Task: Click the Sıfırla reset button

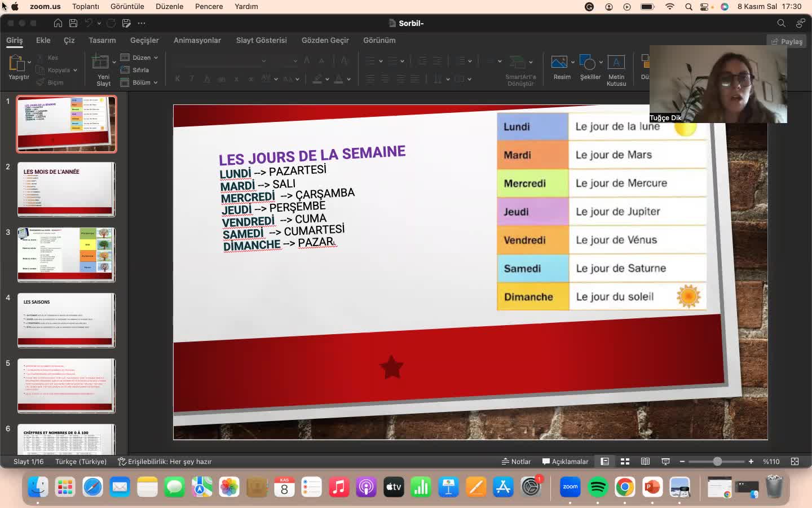Action: [135, 70]
